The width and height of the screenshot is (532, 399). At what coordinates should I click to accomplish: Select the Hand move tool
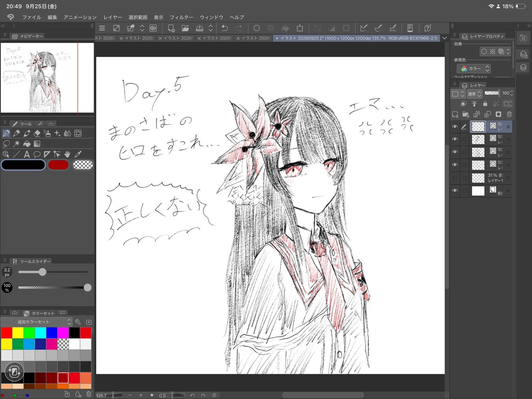click(67, 154)
